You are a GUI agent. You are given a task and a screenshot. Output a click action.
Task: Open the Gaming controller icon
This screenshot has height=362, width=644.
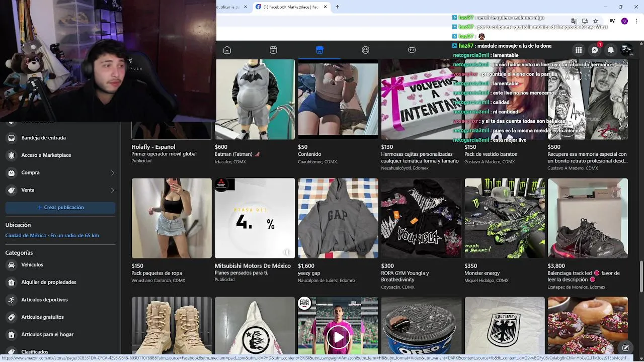412,50
